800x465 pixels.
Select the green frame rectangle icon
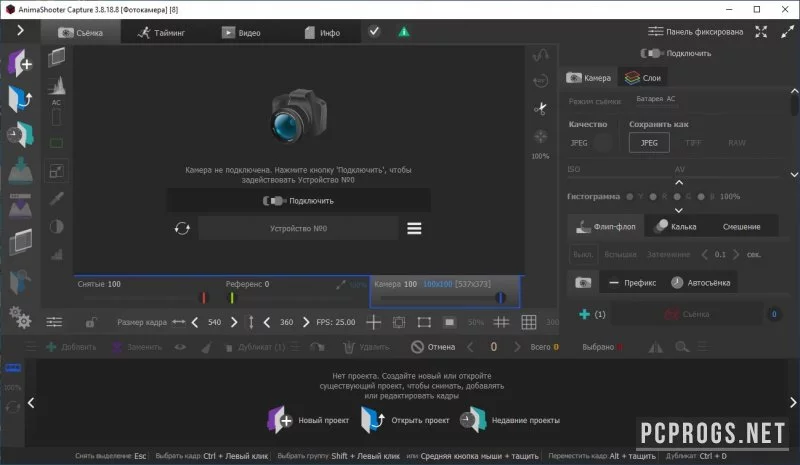click(x=57, y=143)
